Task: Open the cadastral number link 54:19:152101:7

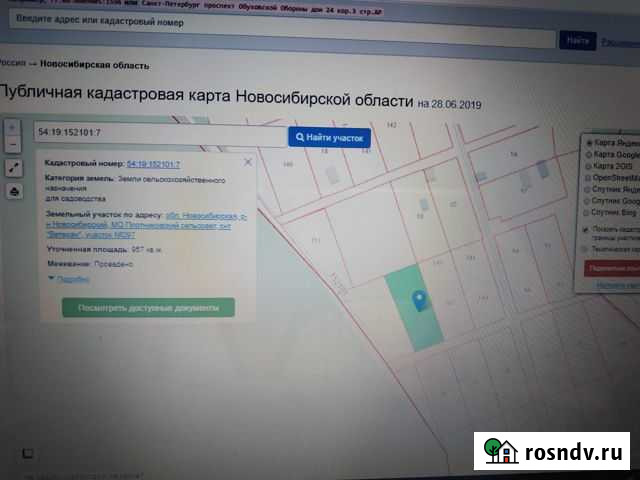Action: (153, 164)
